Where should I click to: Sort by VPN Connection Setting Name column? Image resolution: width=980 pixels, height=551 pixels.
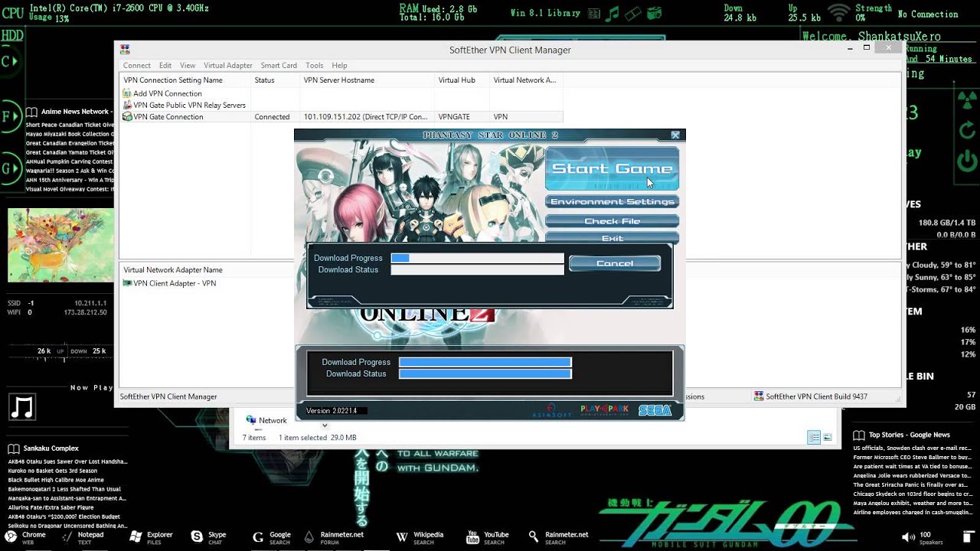click(x=185, y=80)
